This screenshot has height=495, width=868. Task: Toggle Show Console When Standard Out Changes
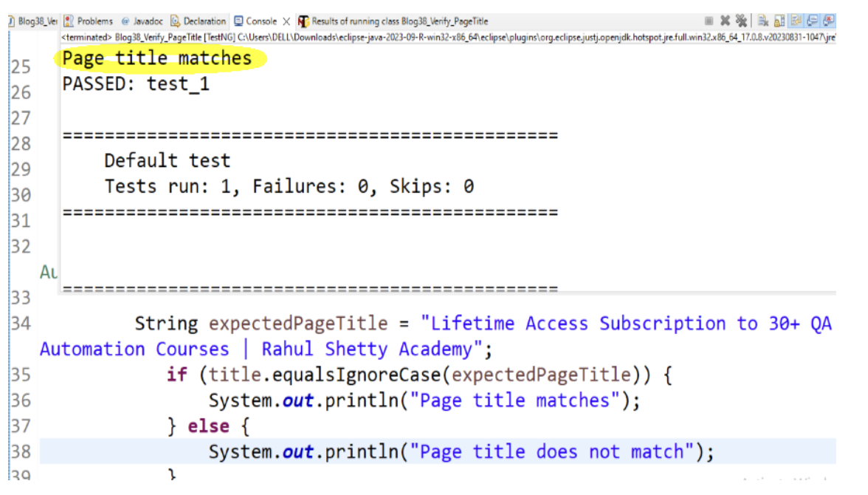[x=813, y=21]
